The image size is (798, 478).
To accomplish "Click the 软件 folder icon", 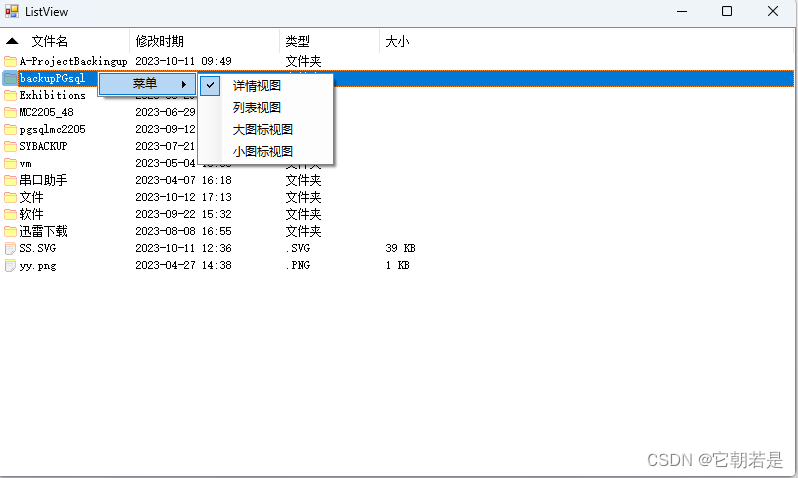I will [x=10, y=214].
